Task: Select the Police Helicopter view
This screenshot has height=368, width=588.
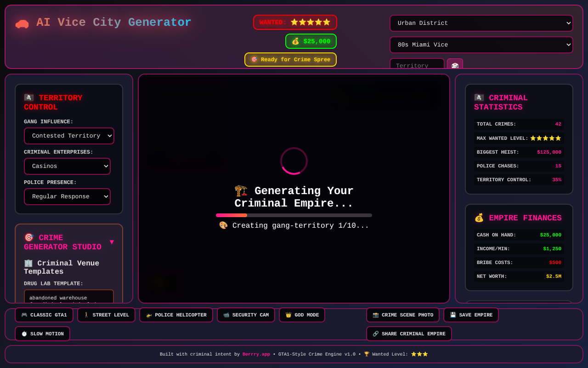Action: 176,315
